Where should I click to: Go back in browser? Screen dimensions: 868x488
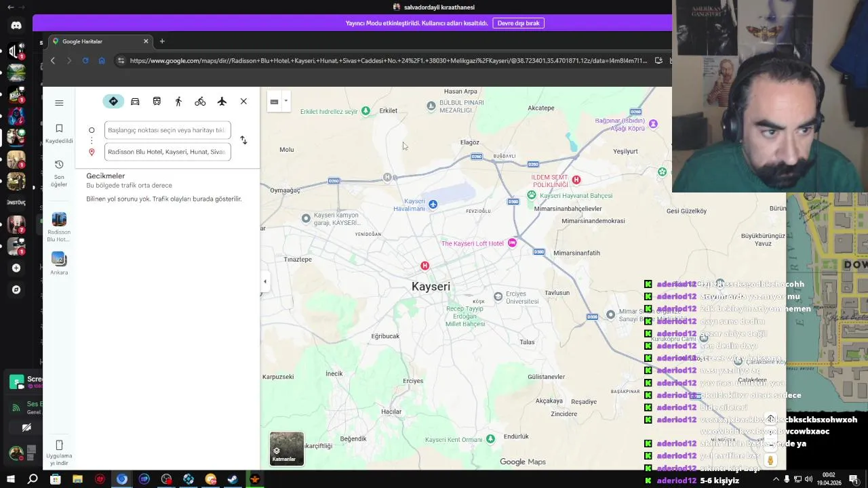(53, 60)
